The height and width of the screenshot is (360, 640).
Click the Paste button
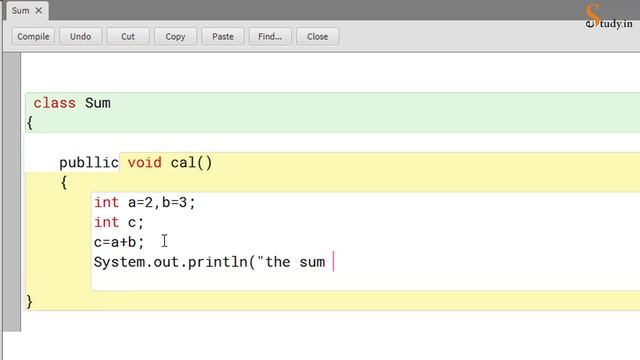point(222,37)
